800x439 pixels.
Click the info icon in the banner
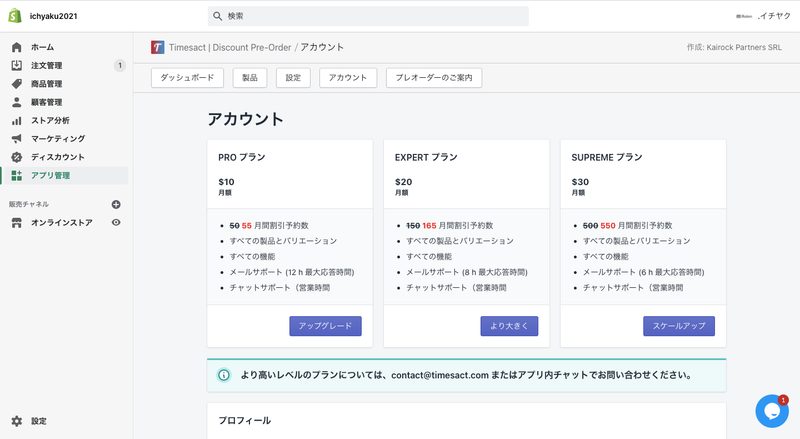pyautogui.click(x=223, y=375)
